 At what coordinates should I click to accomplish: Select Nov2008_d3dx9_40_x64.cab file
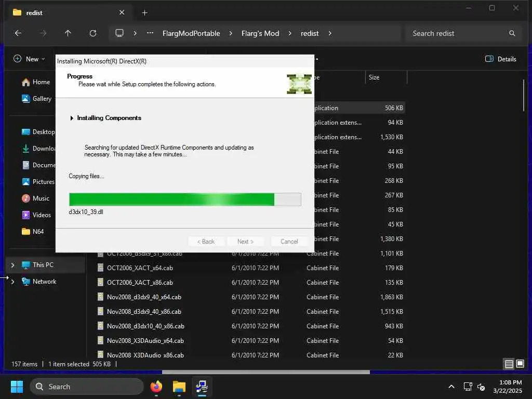pos(144,297)
